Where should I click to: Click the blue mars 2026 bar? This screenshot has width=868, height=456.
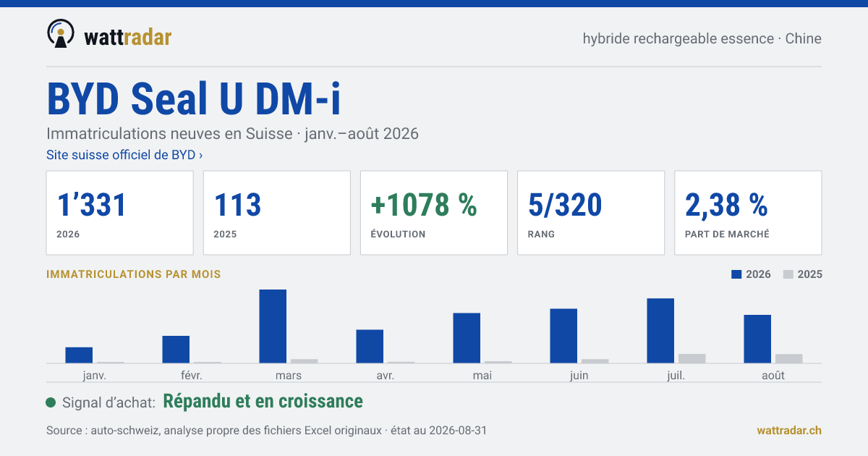pyautogui.click(x=273, y=326)
